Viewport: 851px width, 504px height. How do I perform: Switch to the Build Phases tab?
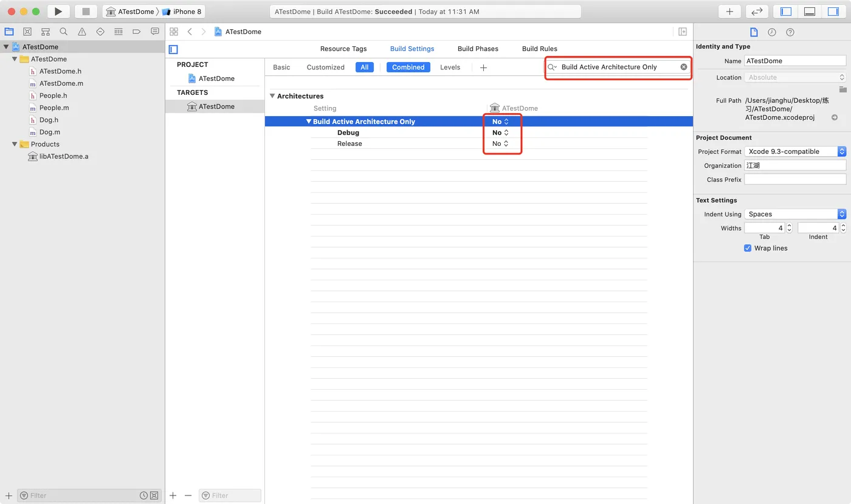(x=478, y=49)
